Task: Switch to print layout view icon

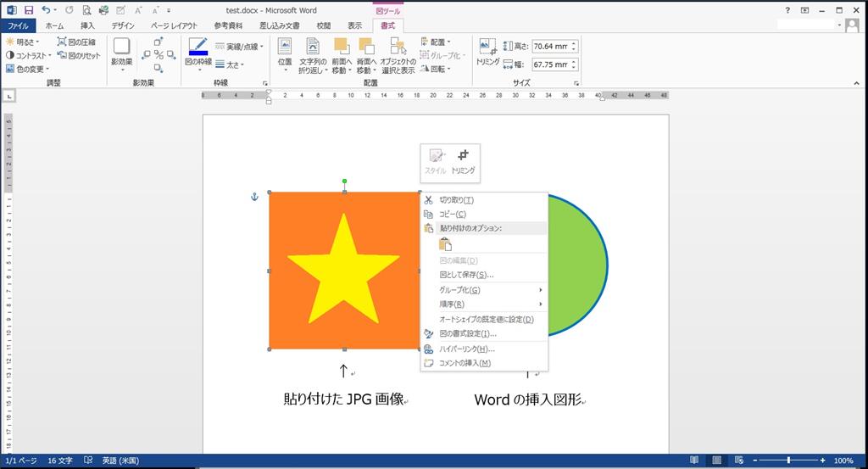Action: point(717,461)
